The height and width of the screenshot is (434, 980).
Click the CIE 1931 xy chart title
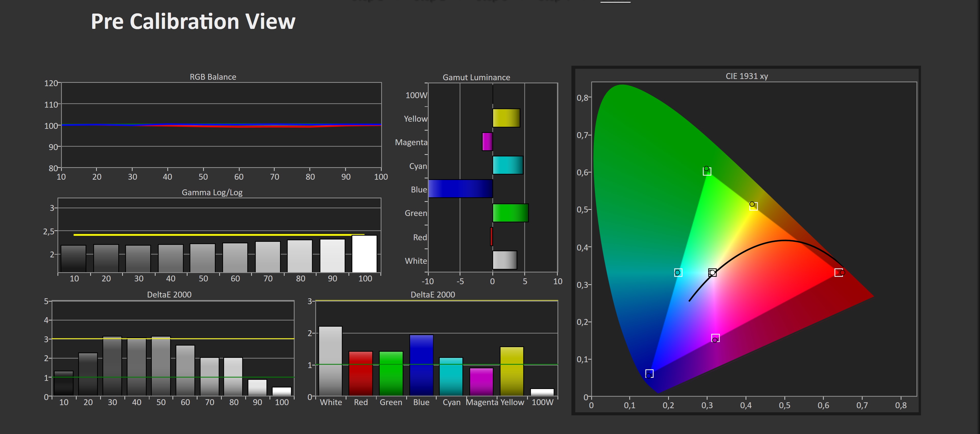pyautogui.click(x=746, y=76)
